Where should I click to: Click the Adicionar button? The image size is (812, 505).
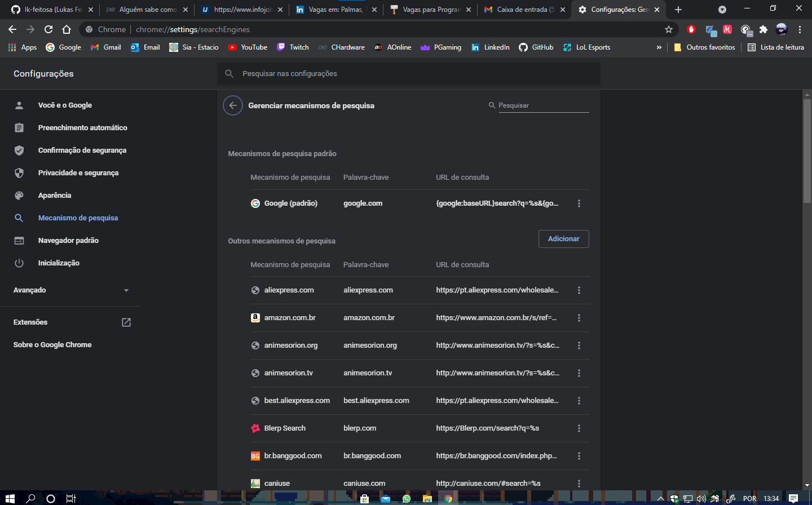[564, 239]
